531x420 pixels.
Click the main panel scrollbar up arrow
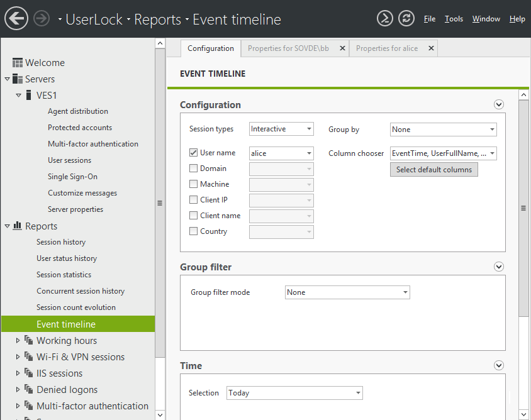point(523,95)
